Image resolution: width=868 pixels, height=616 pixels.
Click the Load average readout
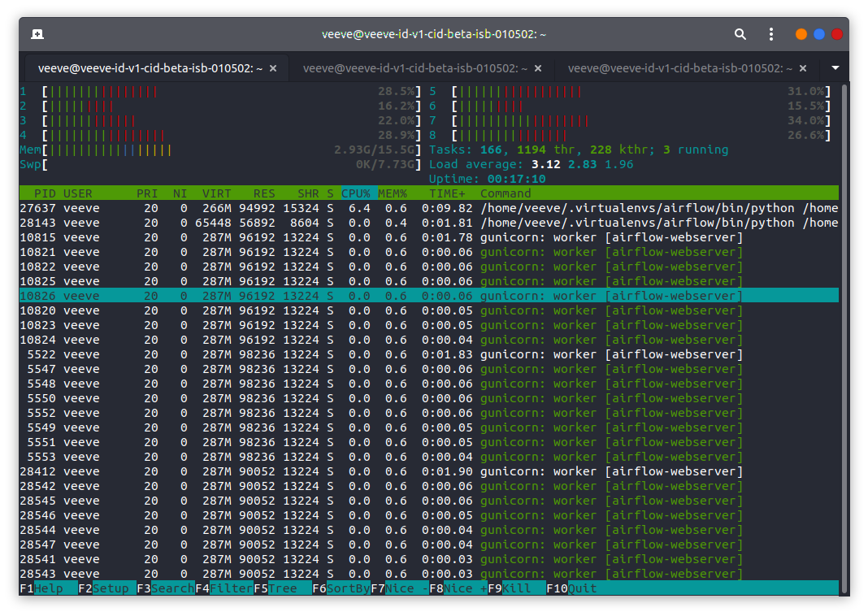point(531,164)
